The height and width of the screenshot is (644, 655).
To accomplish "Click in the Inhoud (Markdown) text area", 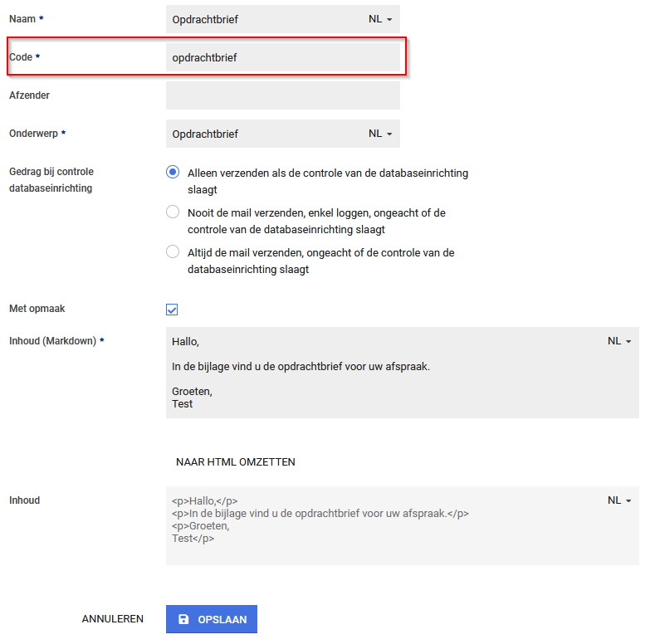I will [382, 373].
